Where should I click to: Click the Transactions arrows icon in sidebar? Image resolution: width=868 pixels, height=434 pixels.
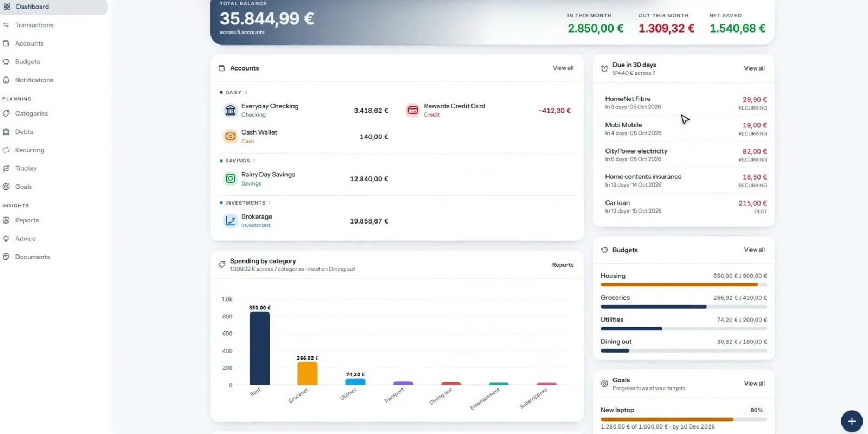[x=6, y=25]
